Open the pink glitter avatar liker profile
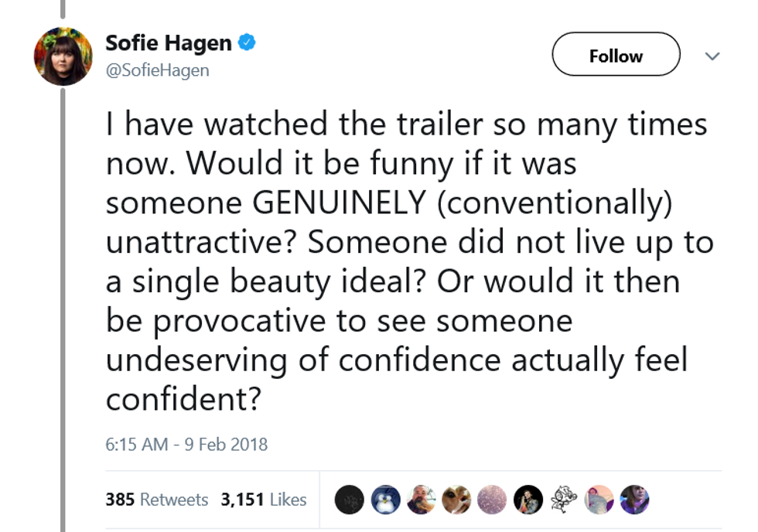The image size is (758, 532). pyautogui.click(x=493, y=500)
